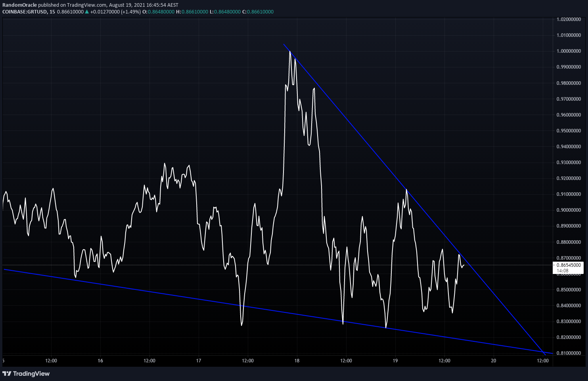Click the current price label 0.86545000
This screenshot has width=588, height=381.
tap(569, 265)
